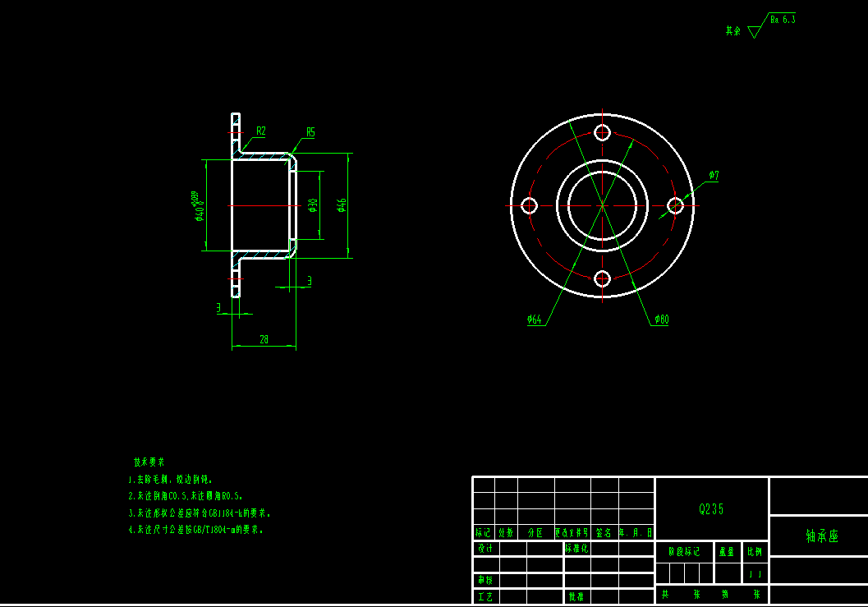Click the left bolt hole in front view
The height and width of the screenshot is (607, 868).
pyautogui.click(x=529, y=206)
